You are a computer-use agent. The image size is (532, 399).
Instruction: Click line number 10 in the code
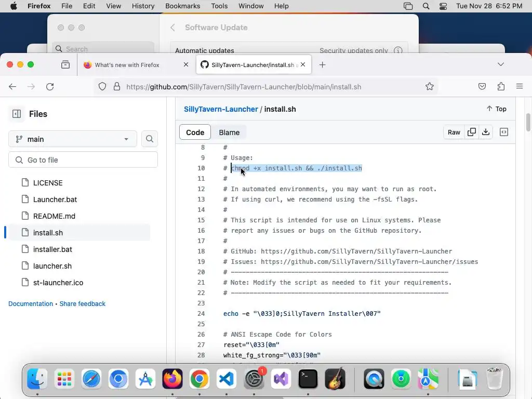click(x=201, y=168)
